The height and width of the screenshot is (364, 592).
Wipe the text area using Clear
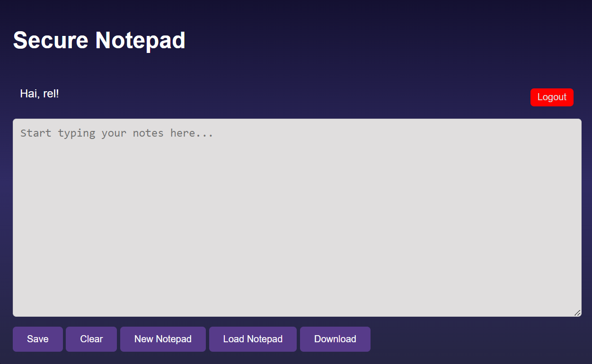(x=91, y=339)
